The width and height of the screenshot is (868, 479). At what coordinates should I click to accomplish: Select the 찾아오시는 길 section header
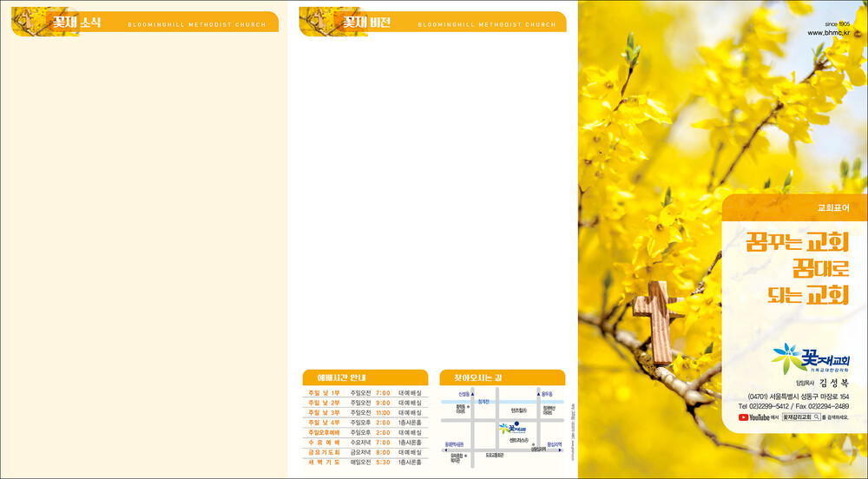pos(472,377)
